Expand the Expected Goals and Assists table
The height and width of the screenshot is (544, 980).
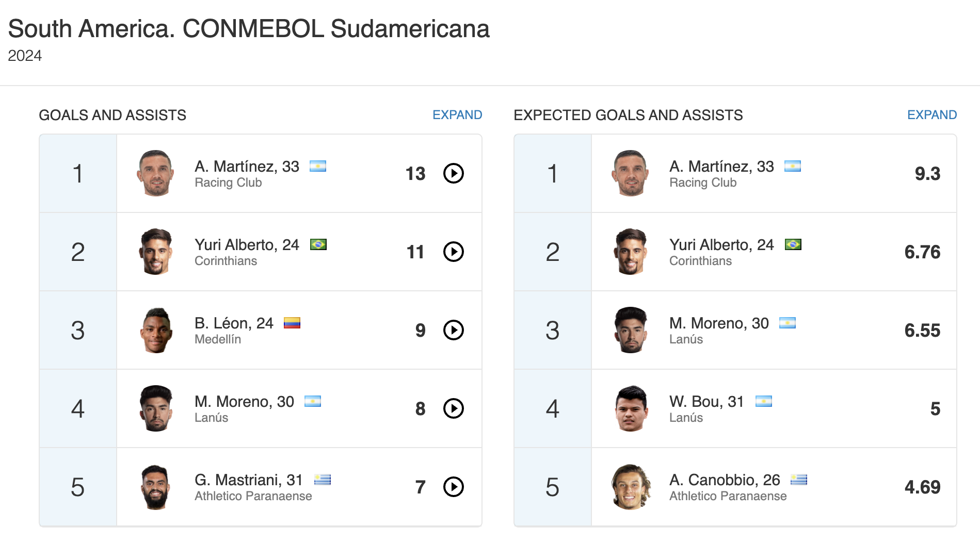click(931, 115)
